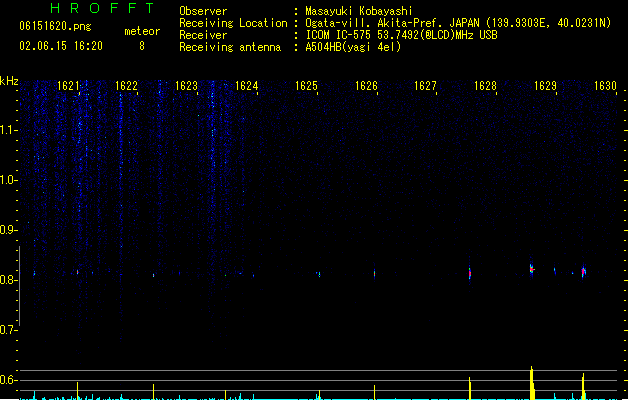
Task: Click the 1621 time axis label
Action: click(68, 86)
